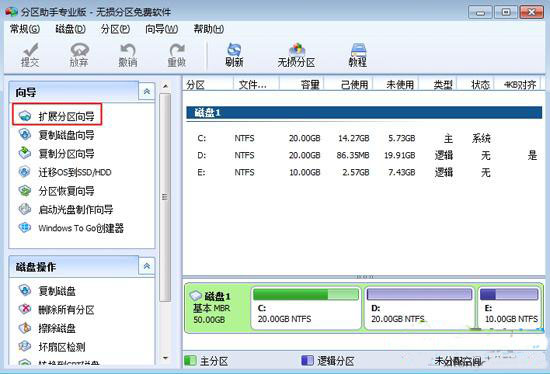Sort by the 文件... column header
Viewport: 550px width, 374px height.
[x=256, y=85]
